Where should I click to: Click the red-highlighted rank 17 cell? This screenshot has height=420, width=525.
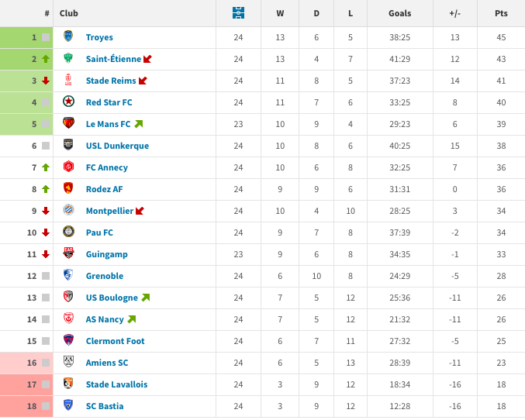26,384
